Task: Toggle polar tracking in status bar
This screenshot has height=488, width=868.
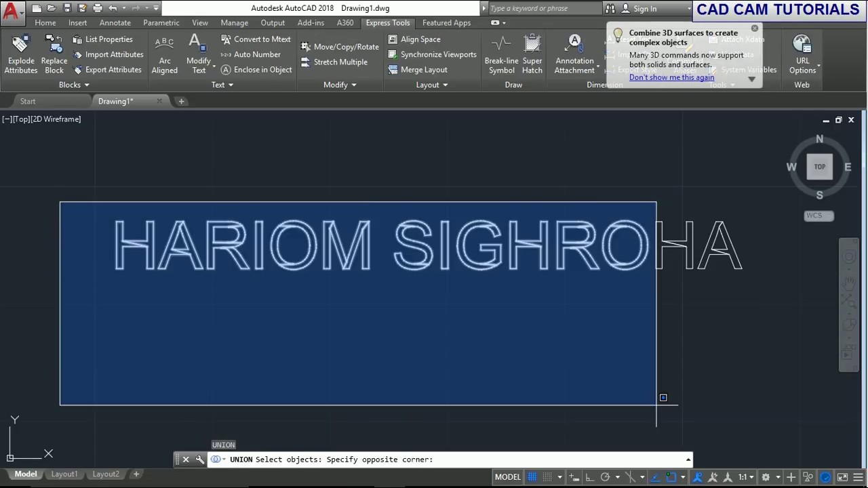Action: pos(606,477)
